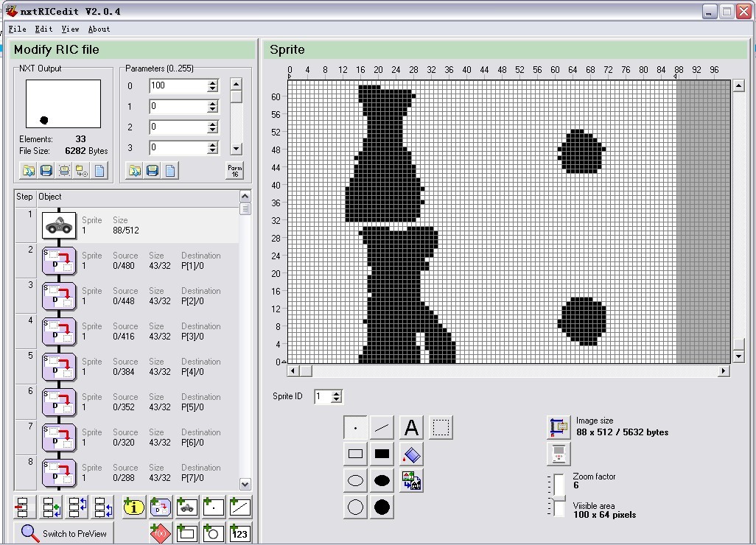Select the filled circle tool
This screenshot has width=756, height=545.
tap(382, 507)
